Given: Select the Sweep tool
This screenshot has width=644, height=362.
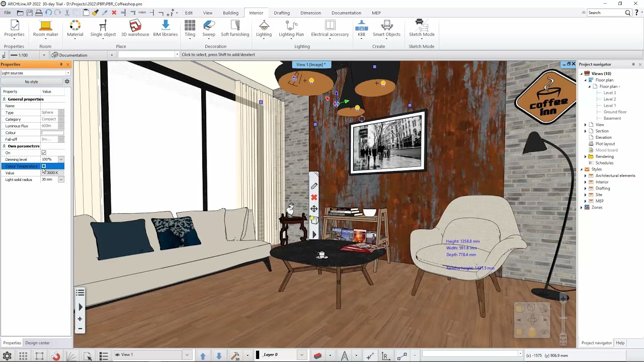Looking at the screenshot, I should pos(209,29).
